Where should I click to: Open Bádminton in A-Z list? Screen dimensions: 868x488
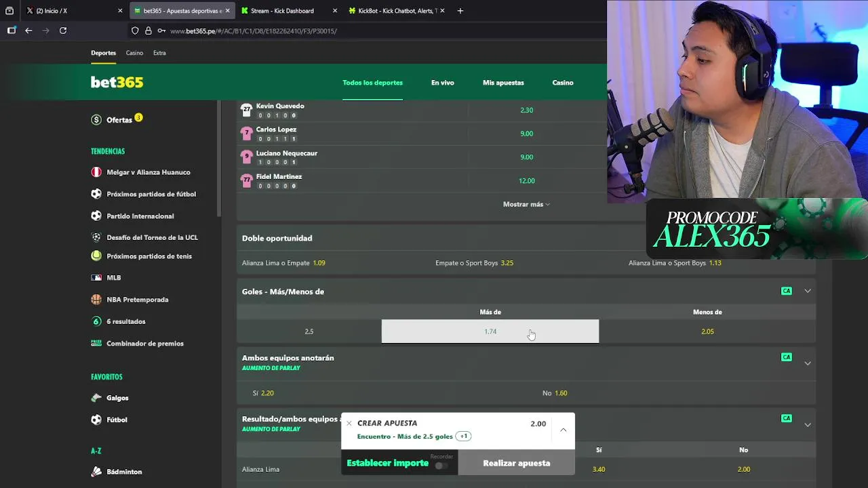[x=124, y=472]
